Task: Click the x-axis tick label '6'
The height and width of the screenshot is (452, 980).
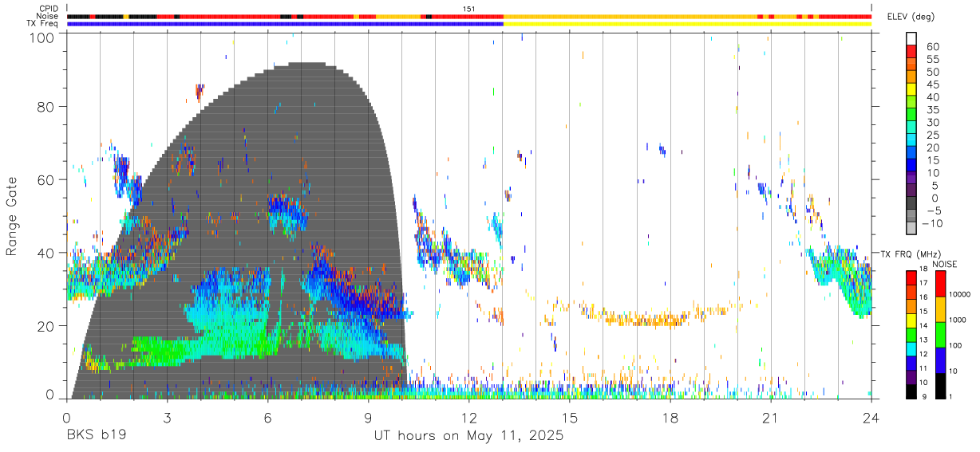Action: [x=267, y=417]
